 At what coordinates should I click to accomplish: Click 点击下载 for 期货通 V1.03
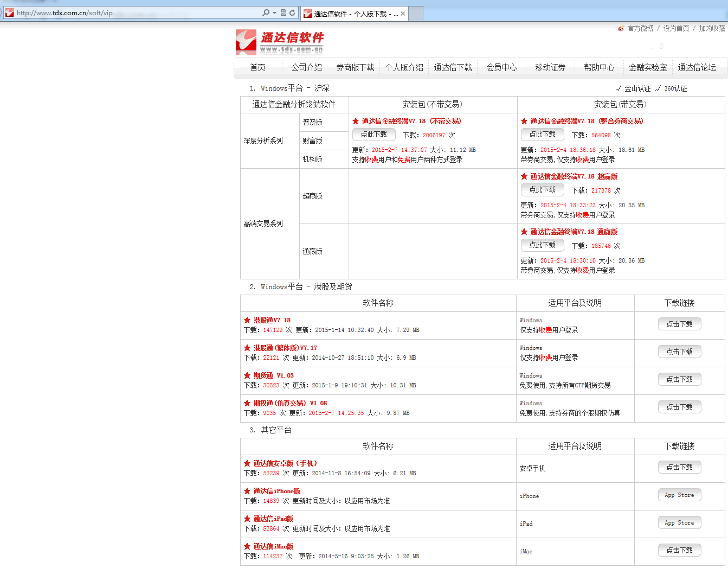point(679,379)
